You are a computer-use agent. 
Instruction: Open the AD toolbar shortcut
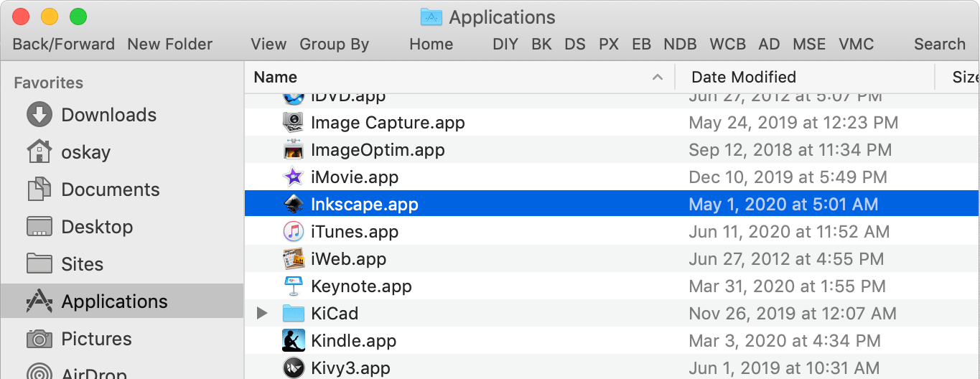tap(770, 45)
